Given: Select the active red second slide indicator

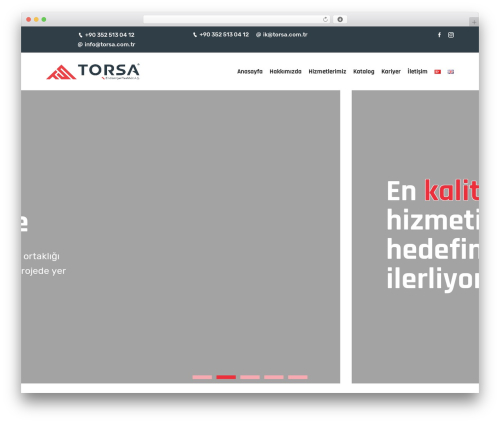Looking at the screenshot, I should coord(226,377).
